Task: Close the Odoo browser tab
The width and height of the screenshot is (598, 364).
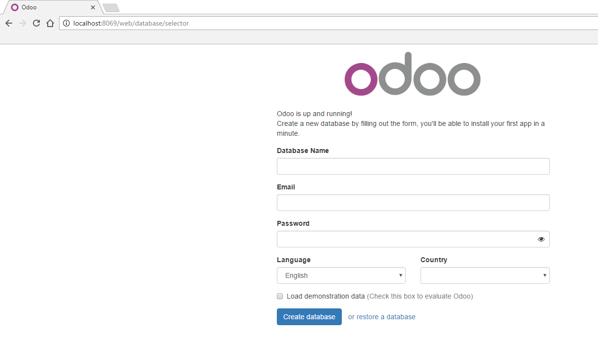Action: pos(93,7)
